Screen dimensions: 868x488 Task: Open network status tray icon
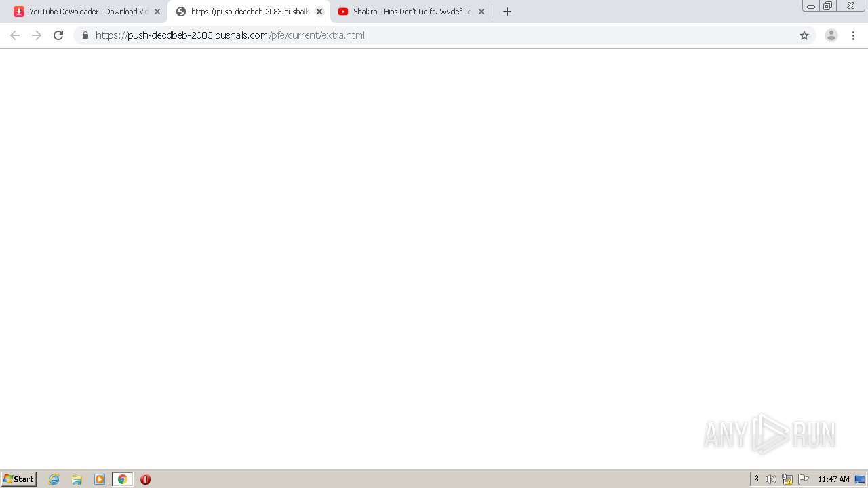coord(787,479)
